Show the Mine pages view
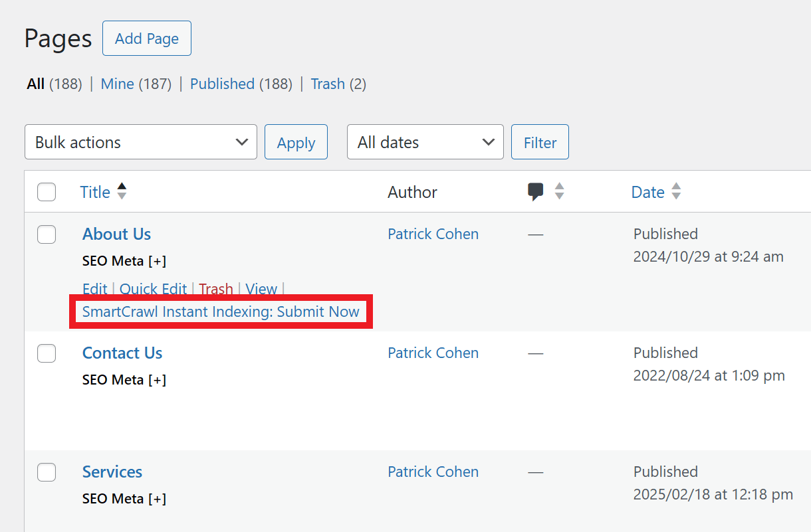The width and height of the screenshot is (811, 532). [118, 84]
